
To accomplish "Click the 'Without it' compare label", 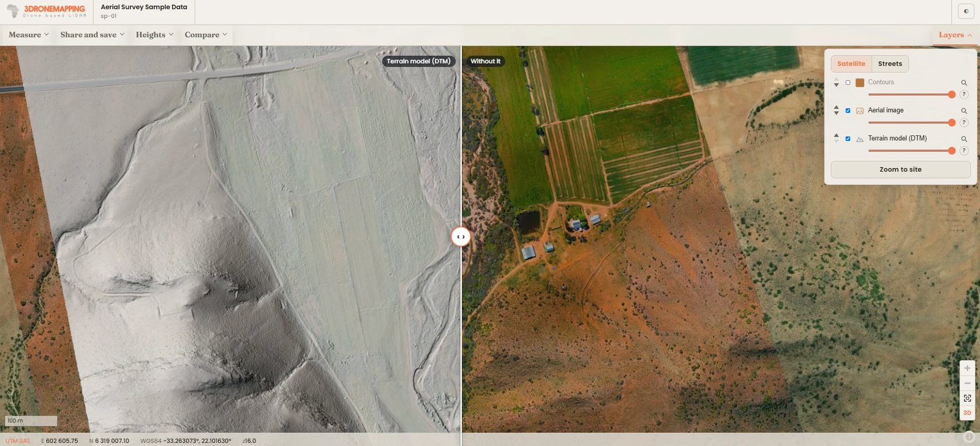I will click(x=486, y=61).
